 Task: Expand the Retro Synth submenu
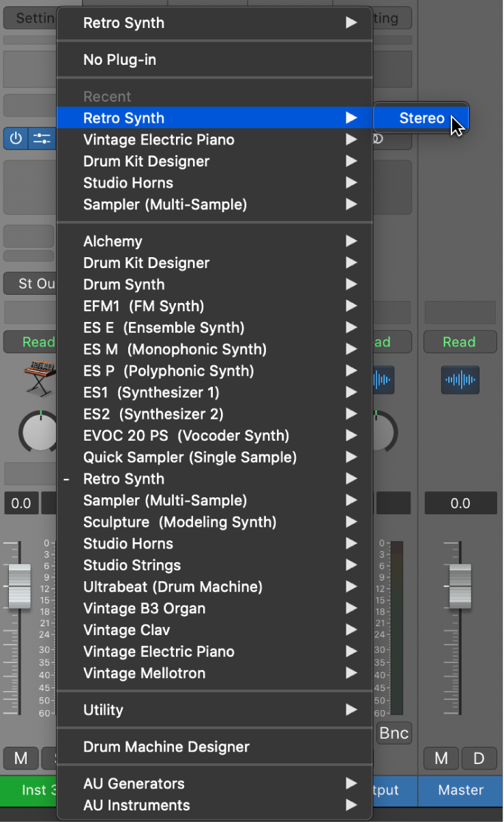pos(123,118)
